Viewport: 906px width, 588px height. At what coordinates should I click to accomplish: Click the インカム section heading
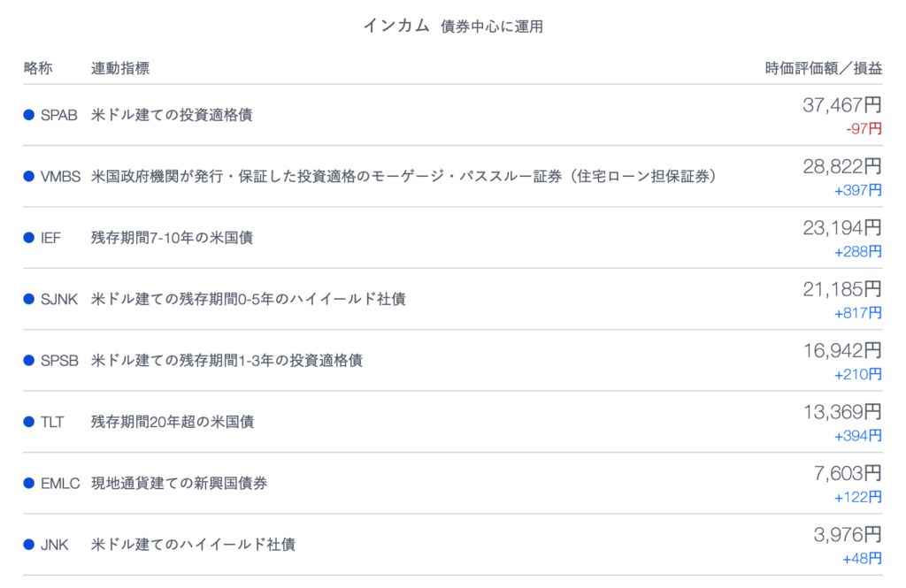396,26
